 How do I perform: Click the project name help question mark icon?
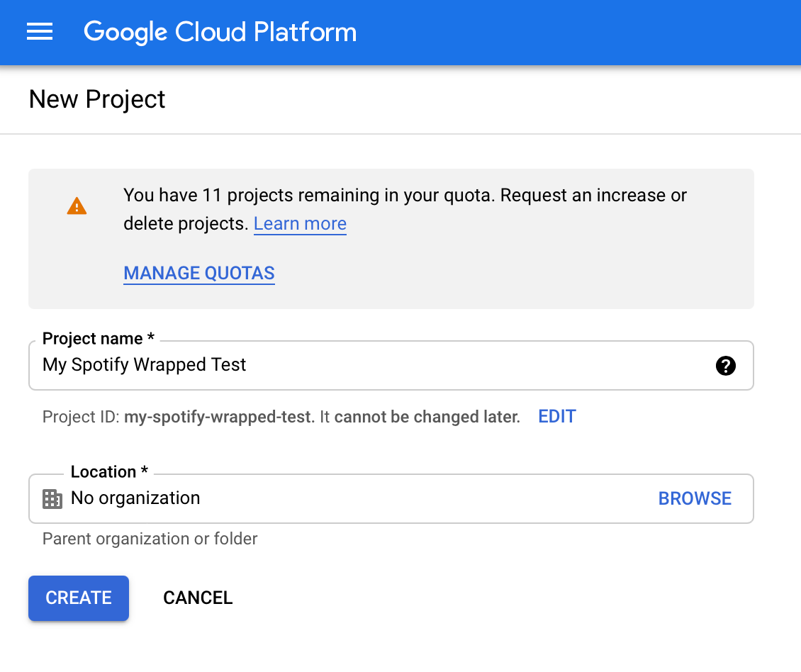(726, 366)
